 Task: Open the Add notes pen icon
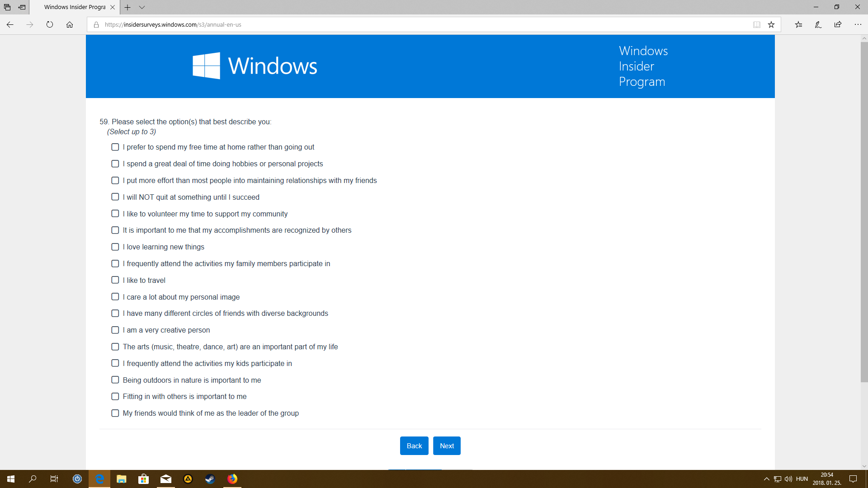click(818, 25)
